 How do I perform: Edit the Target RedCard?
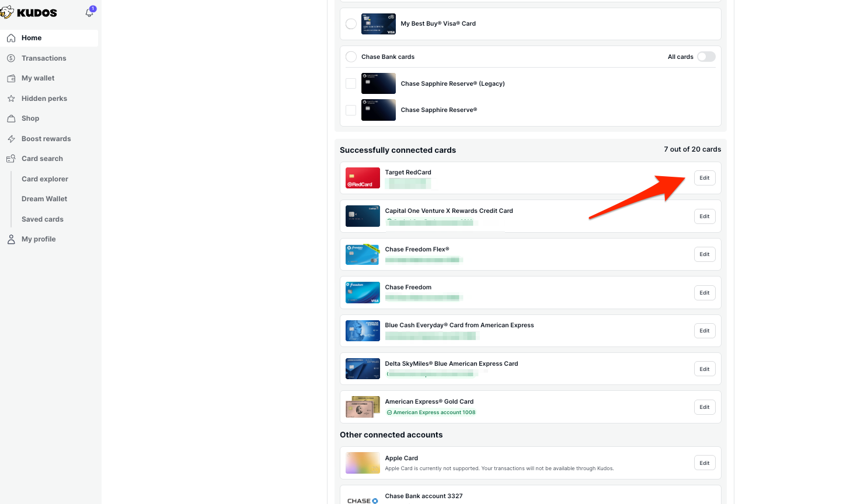(x=705, y=178)
